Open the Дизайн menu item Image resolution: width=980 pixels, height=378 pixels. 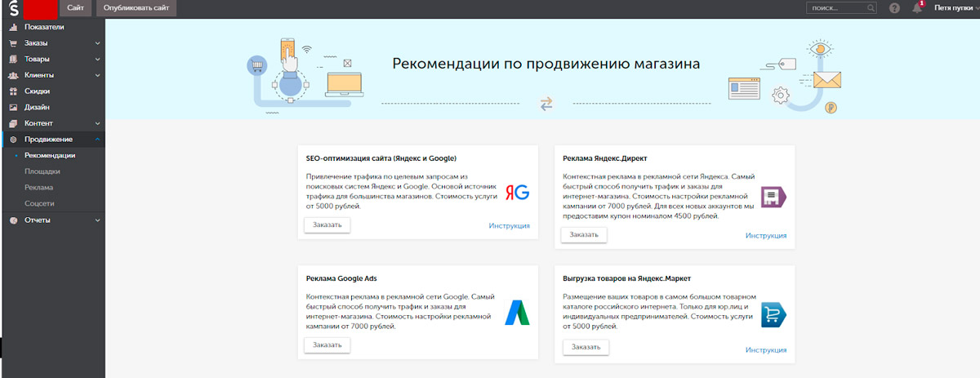[x=38, y=107]
